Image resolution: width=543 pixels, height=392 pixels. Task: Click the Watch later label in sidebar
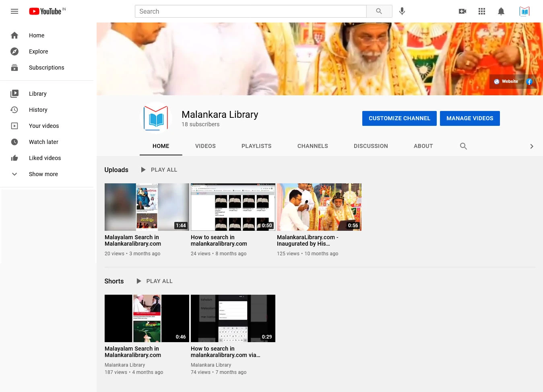[43, 142]
